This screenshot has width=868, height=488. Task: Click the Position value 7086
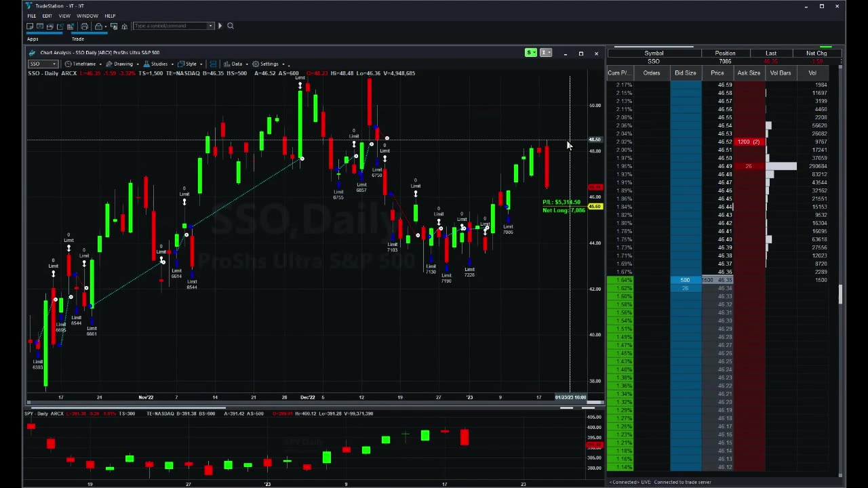point(725,62)
